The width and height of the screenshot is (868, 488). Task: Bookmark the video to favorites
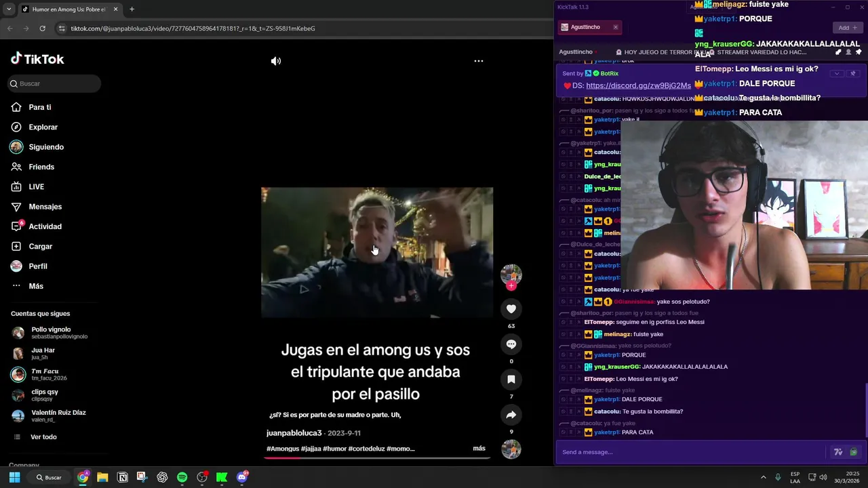511,380
